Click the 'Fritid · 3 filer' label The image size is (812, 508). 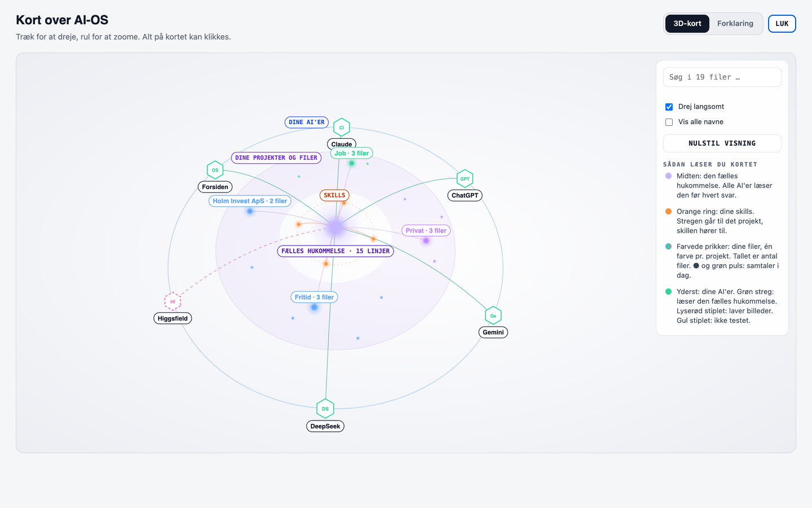click(314, 297)
